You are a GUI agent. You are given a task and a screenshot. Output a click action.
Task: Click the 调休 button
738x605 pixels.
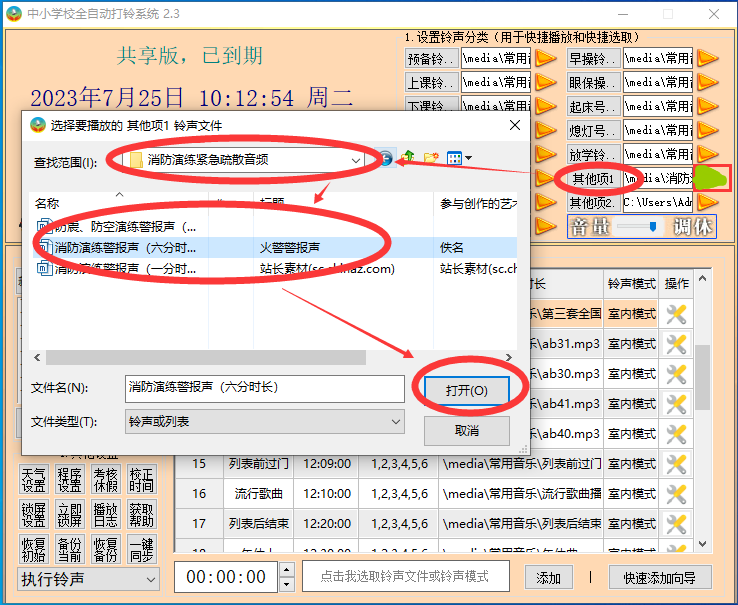tap(692, 226)
